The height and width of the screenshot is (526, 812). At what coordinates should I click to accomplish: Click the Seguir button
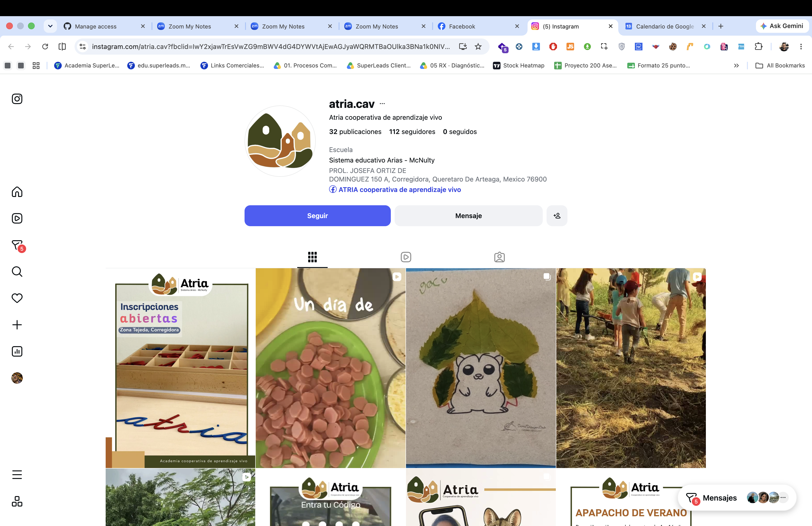318,216
